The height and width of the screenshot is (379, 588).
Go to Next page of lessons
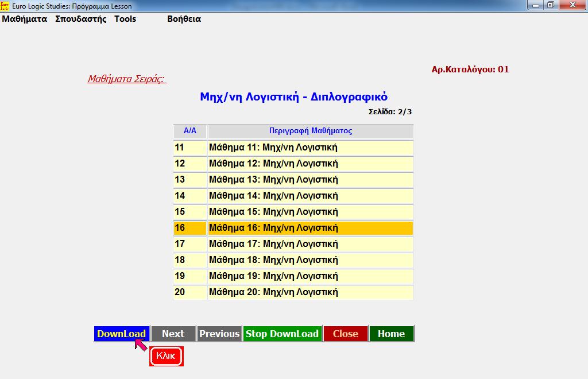click(173, 334)
